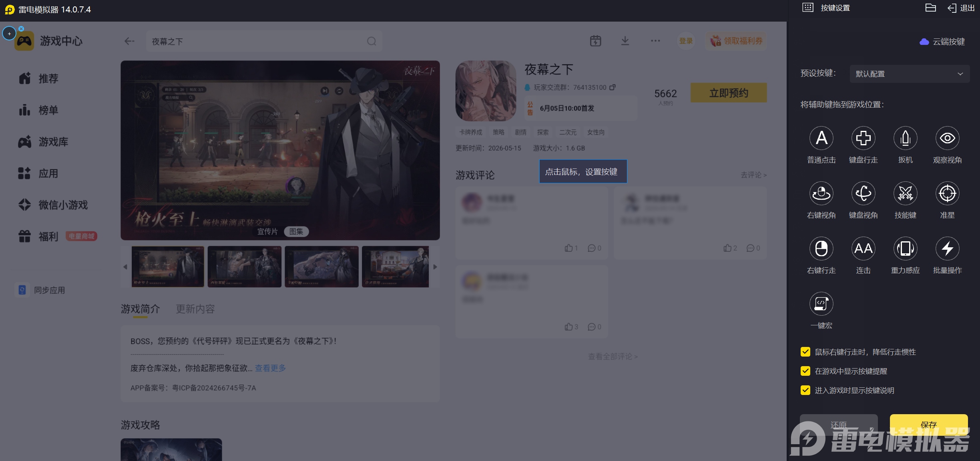
Task: Select the 右键行走 mouse tool
Action: tap(821, 249)
